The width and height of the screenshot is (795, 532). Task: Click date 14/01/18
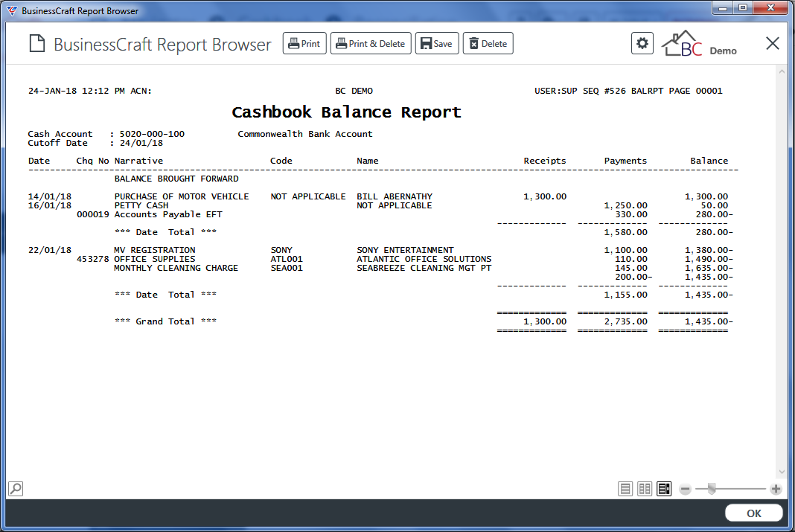pos(50,196)
